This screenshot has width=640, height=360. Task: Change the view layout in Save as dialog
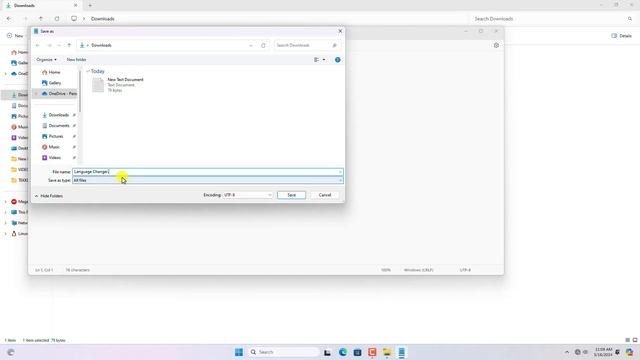click(x=320, y=60)
